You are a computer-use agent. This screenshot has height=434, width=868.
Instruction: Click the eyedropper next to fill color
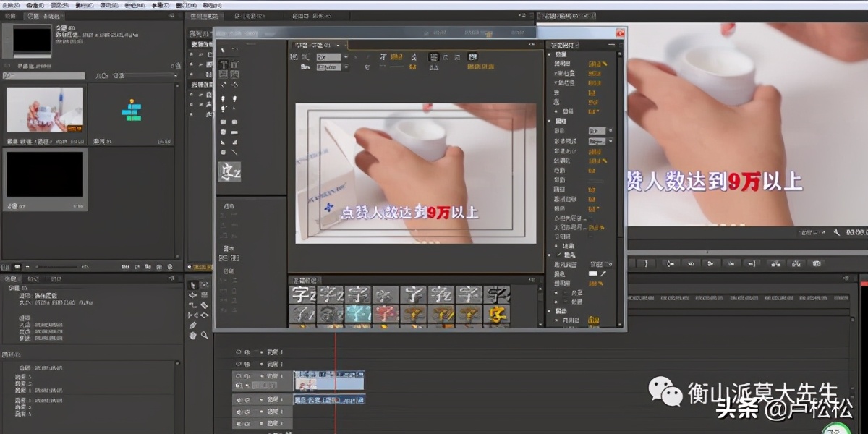[603, 274]
